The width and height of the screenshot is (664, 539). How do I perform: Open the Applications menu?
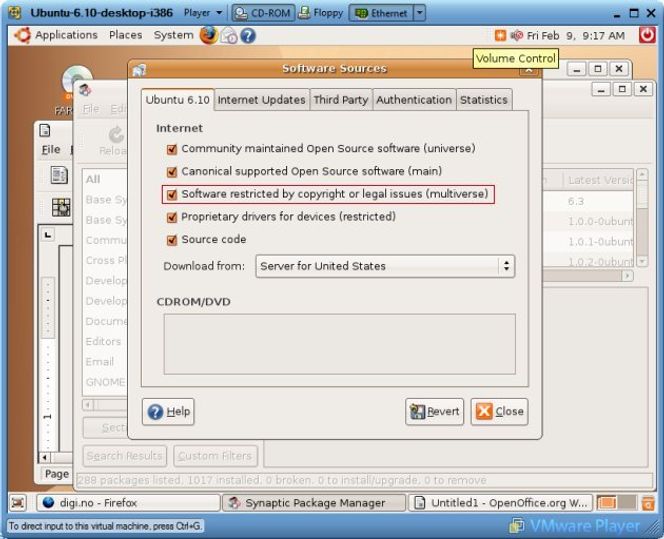[x=66, y=35]
